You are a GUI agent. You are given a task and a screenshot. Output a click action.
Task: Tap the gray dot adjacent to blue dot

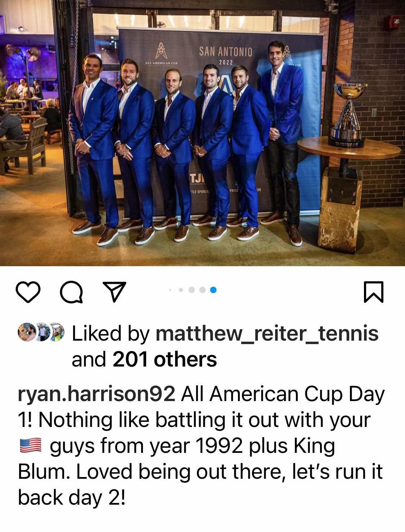pyautogui.click(x=203, y=290)
